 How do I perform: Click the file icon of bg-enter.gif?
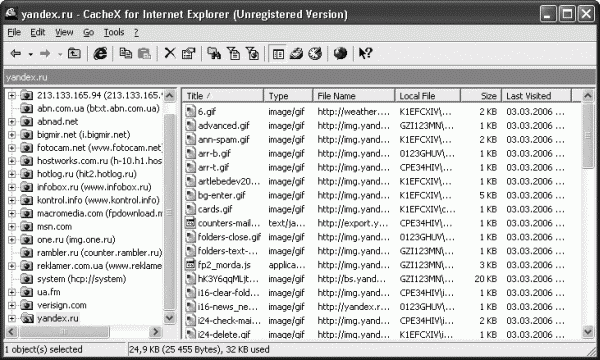(x=190, y=195)
